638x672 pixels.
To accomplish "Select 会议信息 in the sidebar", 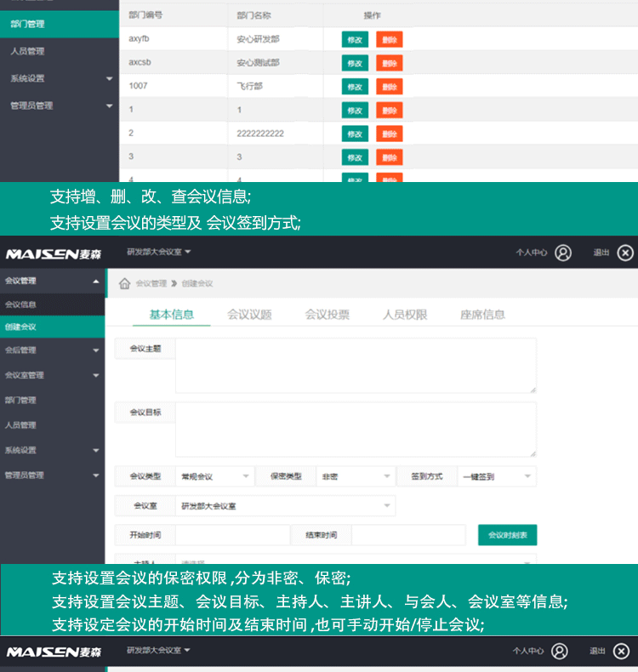I will (21, 305).
